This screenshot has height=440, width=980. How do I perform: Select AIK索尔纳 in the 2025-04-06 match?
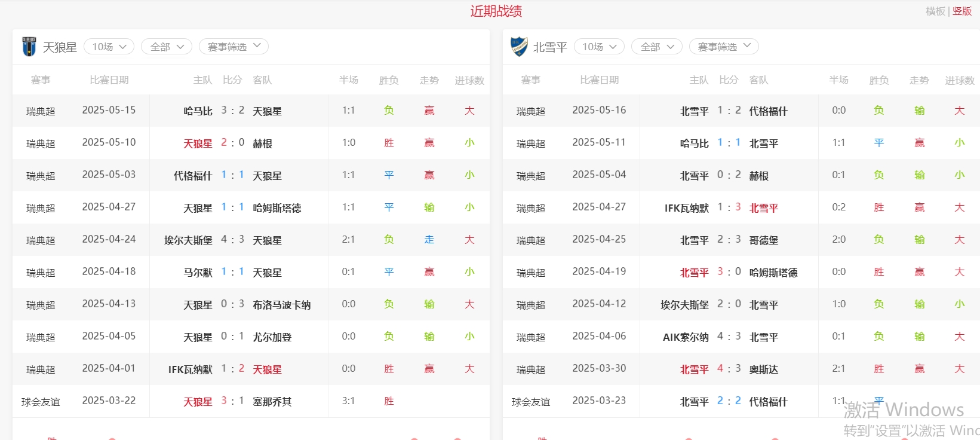(686, 337)
